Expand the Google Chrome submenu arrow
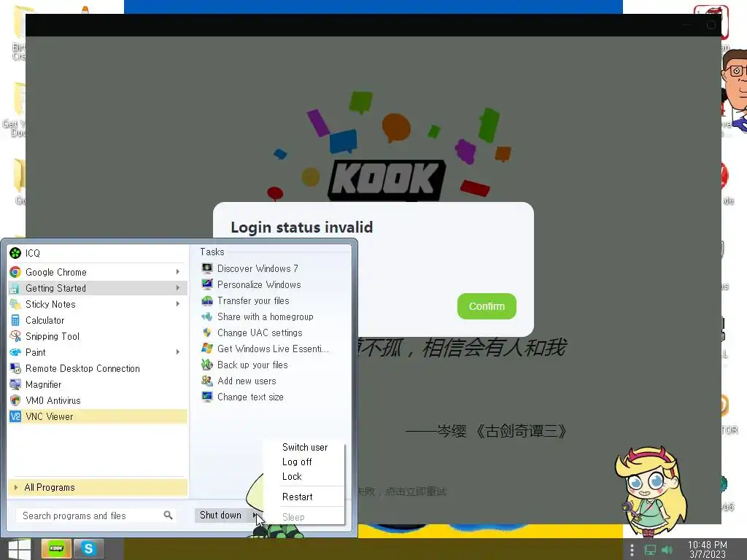Image resolution: width=747 pixels, height=560 pixels. (x=178, y=272)
